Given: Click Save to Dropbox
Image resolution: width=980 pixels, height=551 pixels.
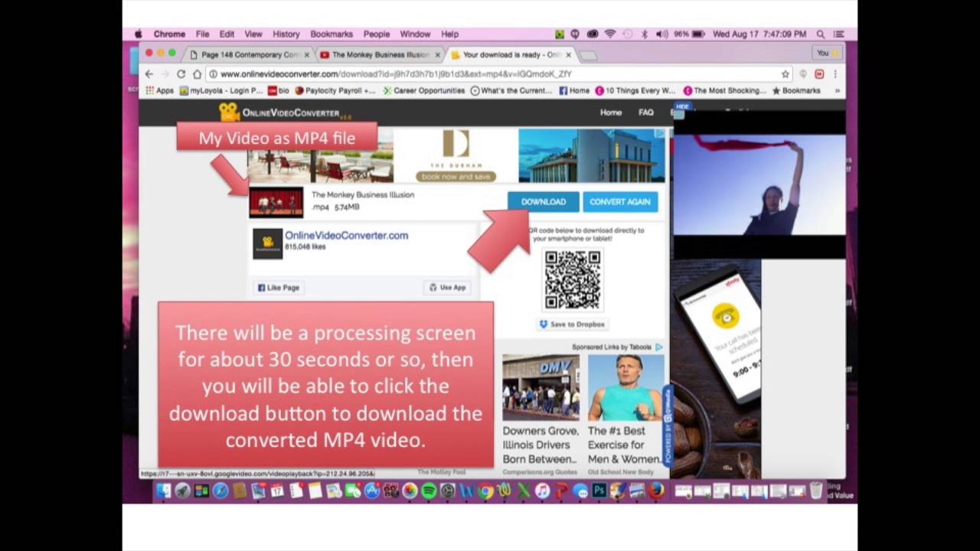Looking at the screenshot, I should [572, 324].
